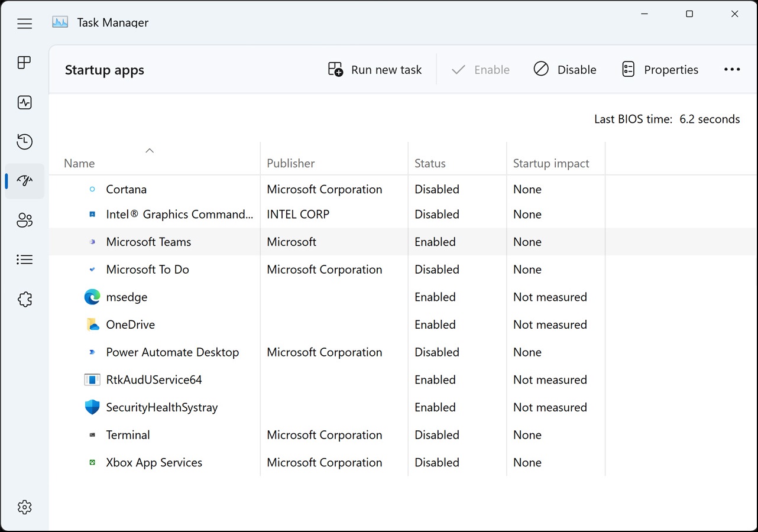
Task: Open Properties for selected app
Action: tap(660, 70)
